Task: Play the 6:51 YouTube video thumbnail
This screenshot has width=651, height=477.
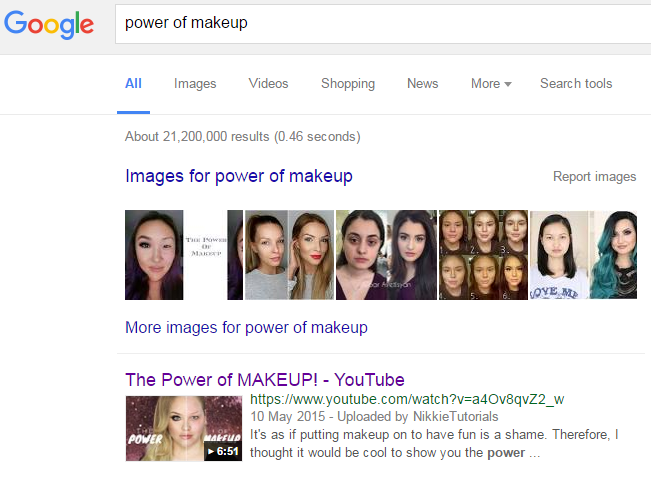Action: click(x=184, y=428)
